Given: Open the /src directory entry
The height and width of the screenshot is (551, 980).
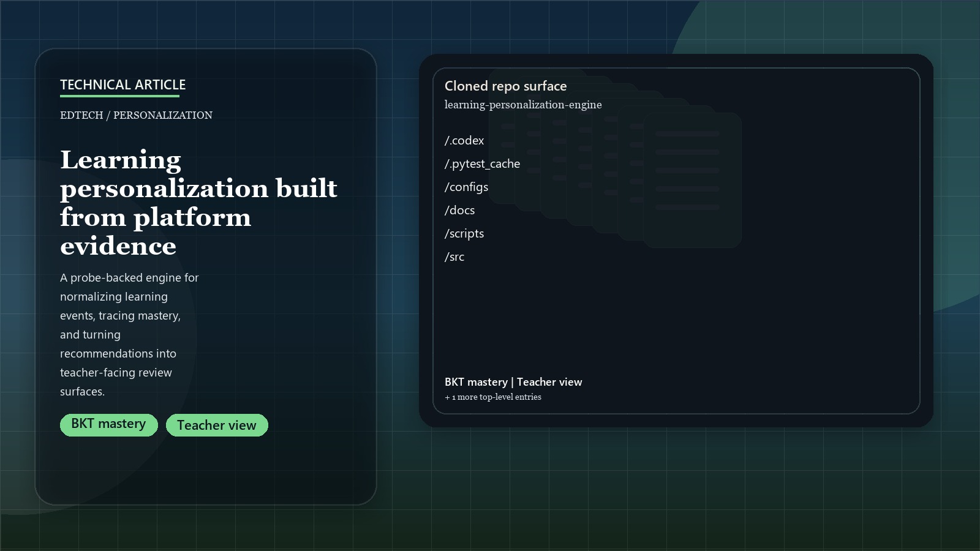Looking at the screenshot, I should [x=454, y=257].
